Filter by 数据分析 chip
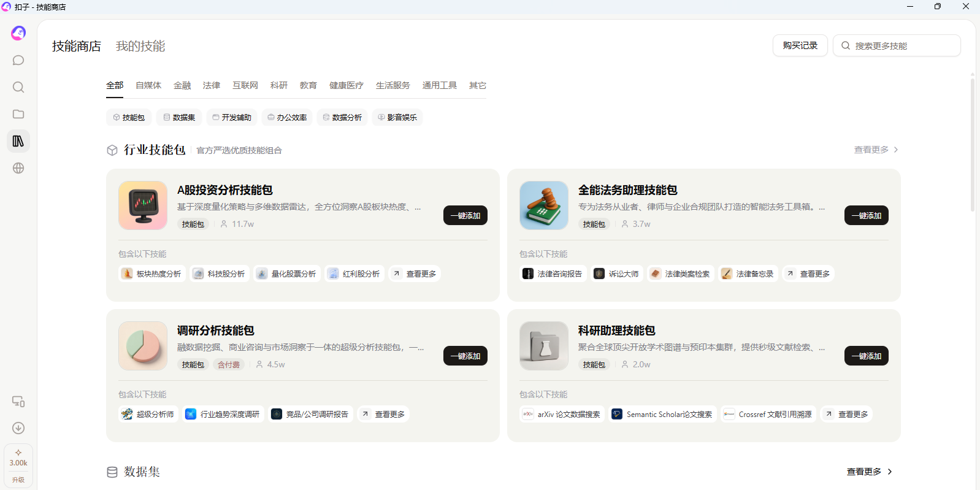The width and height of the screenshot is (980, 490). click(342, 117)
